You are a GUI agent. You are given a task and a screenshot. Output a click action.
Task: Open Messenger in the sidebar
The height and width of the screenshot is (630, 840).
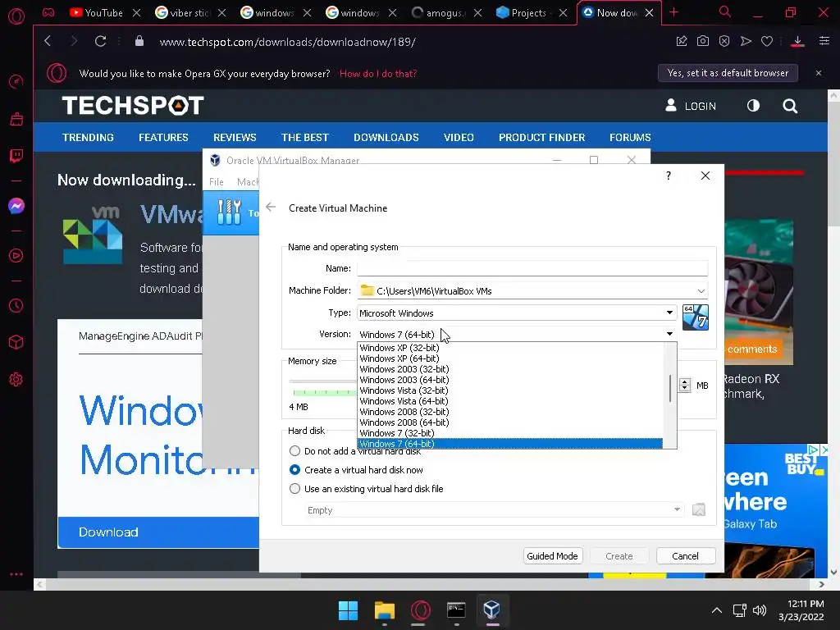(x=16, y=206)
